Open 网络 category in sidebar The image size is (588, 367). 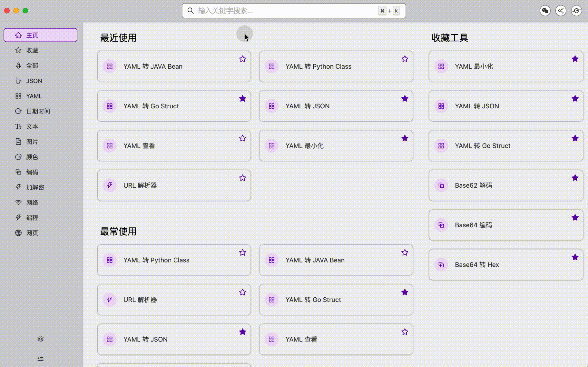[41, 203]
